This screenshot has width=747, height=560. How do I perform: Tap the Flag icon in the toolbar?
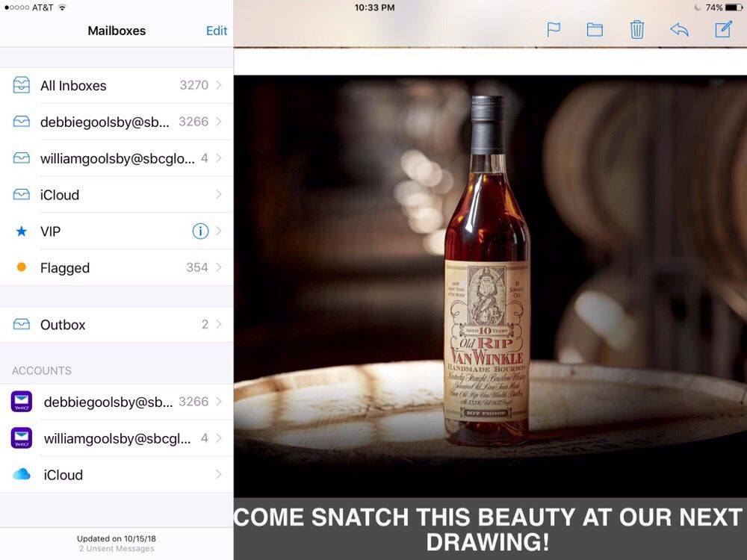(554, 30)
